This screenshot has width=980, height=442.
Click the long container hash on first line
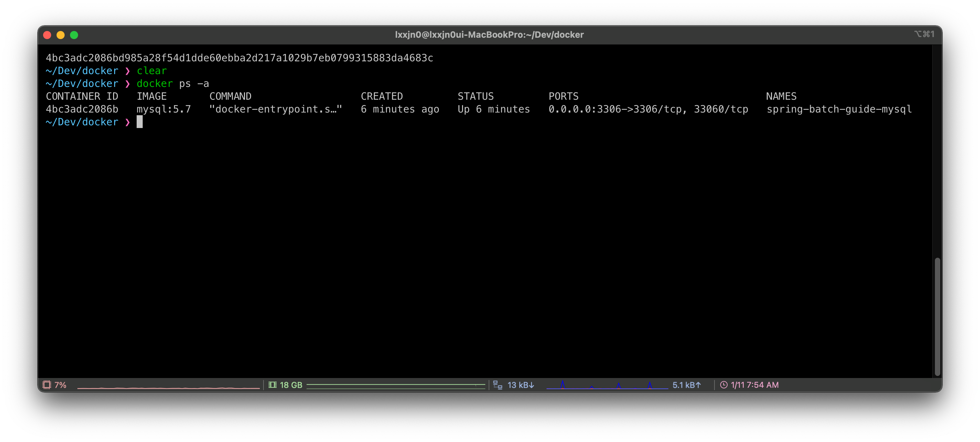tap(239, 58)
